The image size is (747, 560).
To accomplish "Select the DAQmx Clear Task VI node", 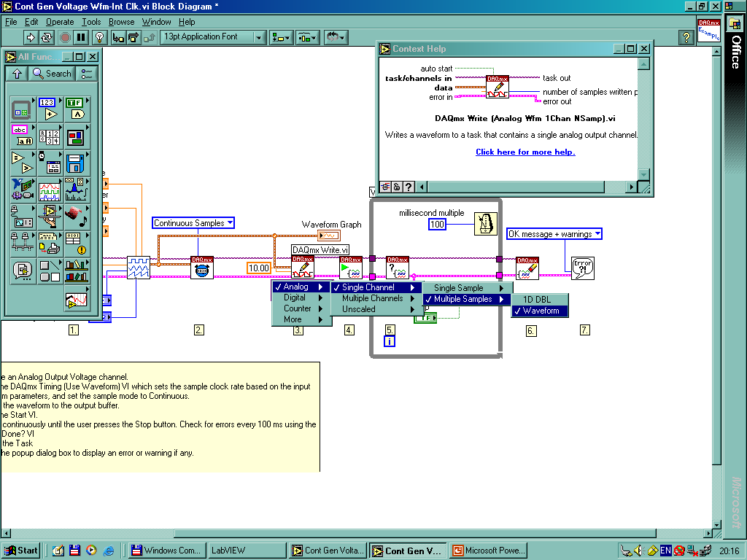I will point(527,268).
